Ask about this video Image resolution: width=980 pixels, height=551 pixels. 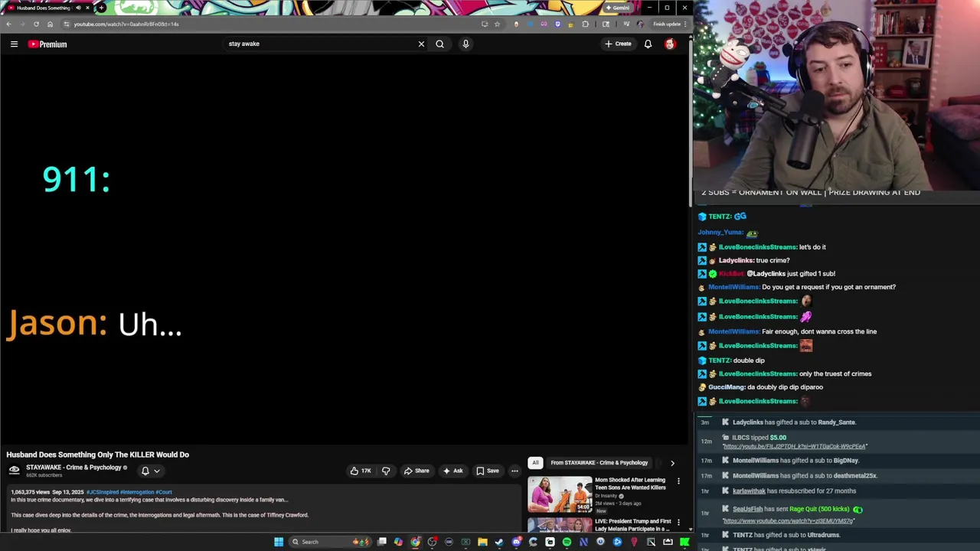(x=452, y=471)
